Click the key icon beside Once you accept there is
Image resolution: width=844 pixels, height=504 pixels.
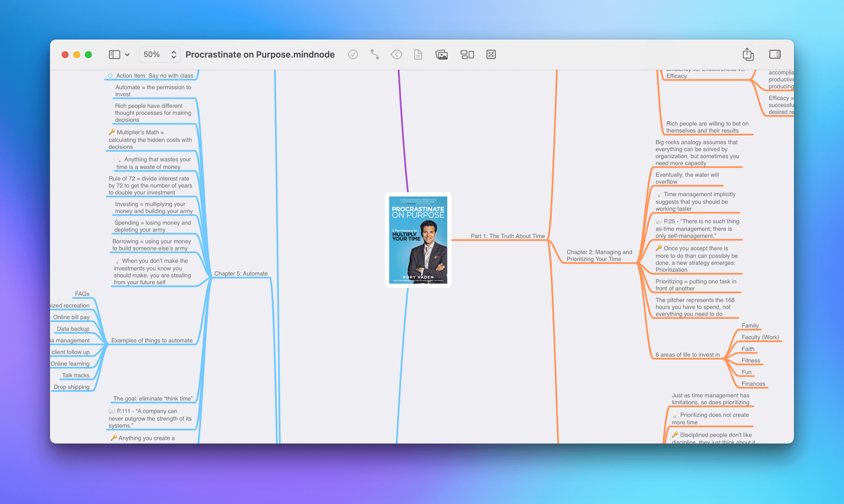point(659,248)
